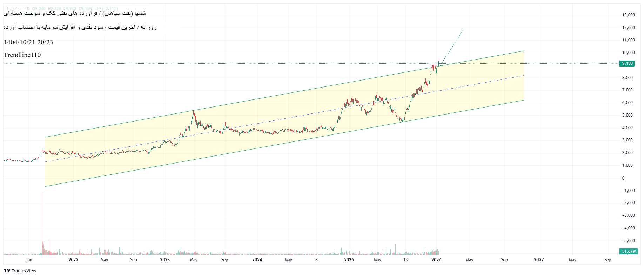
Task: Click the 13,000 level on the price axis
Action: [628, 15]
